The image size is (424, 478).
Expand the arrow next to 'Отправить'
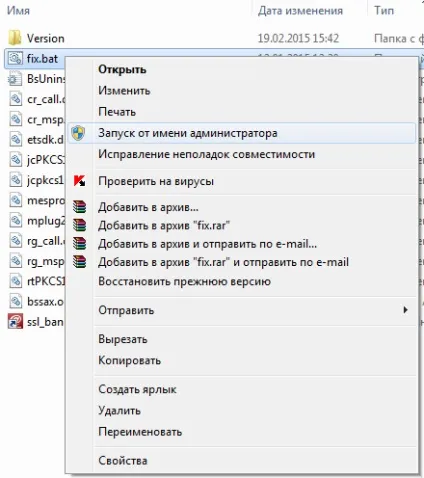[x=405, y=310]
